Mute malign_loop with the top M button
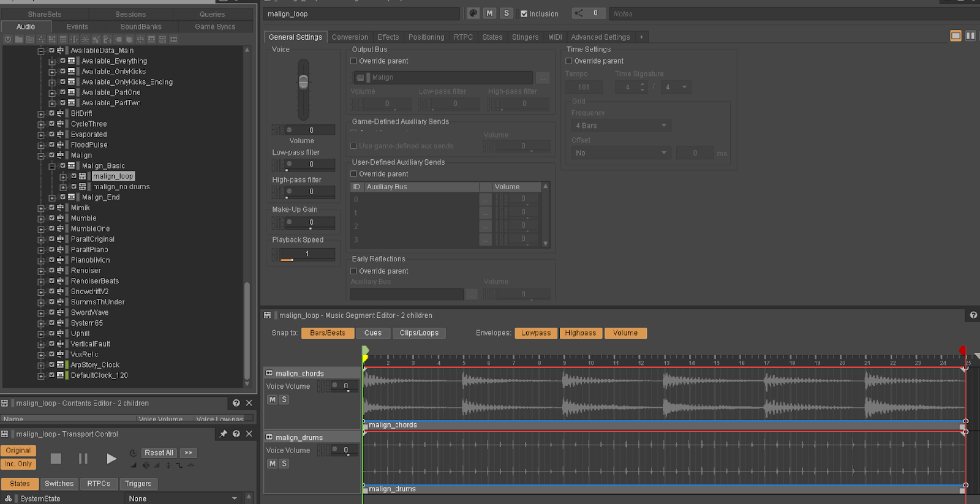 pyautogui.click(x=489, y=13)
